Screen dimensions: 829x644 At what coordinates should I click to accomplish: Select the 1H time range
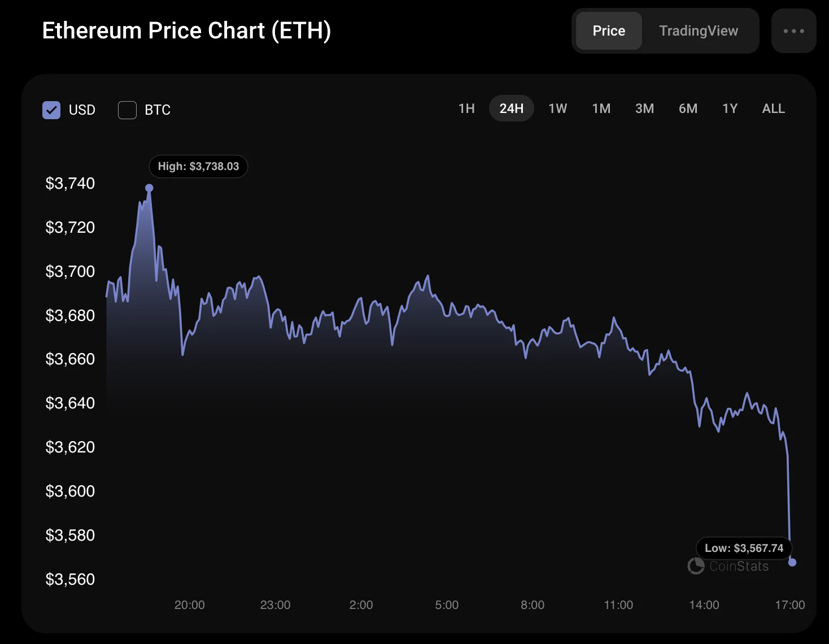pyautogui.click(x=466, y=108)
